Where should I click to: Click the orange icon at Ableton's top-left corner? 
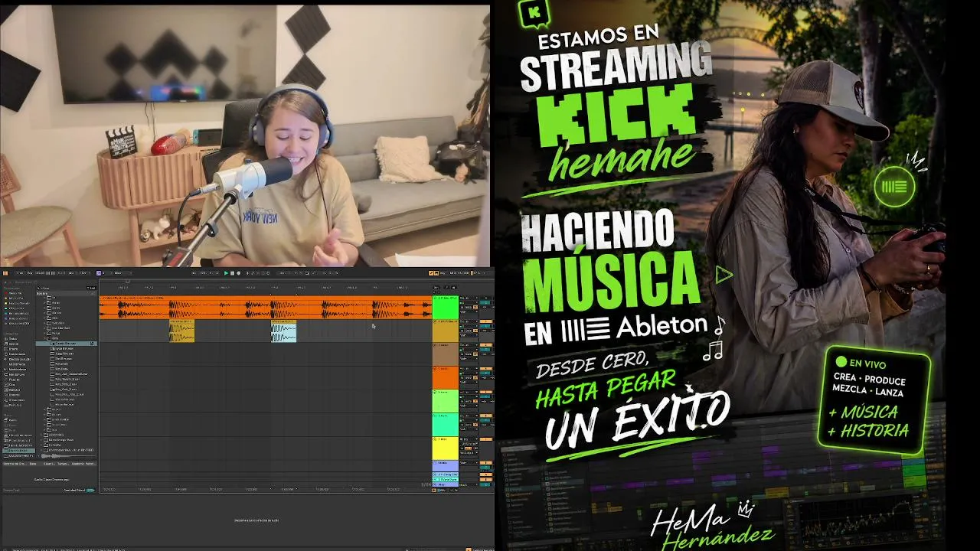click(x=5, y=273)
